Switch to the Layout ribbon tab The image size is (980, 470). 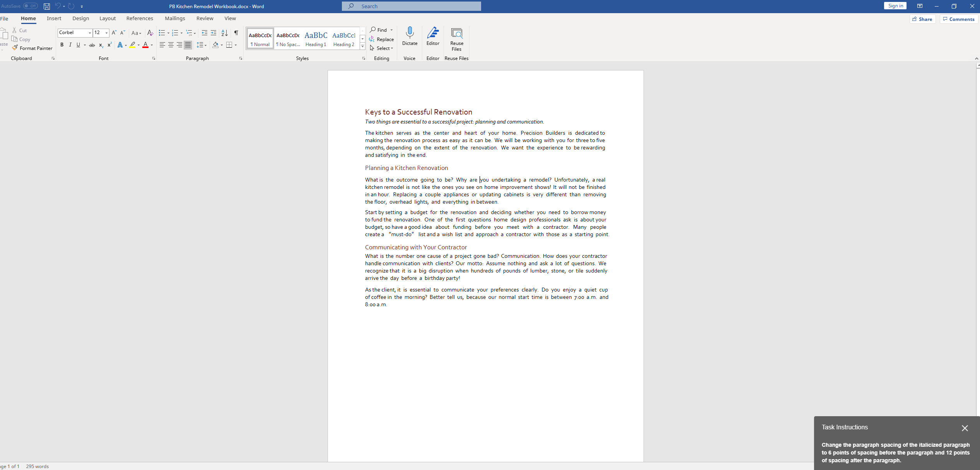(x=107, y=18)
